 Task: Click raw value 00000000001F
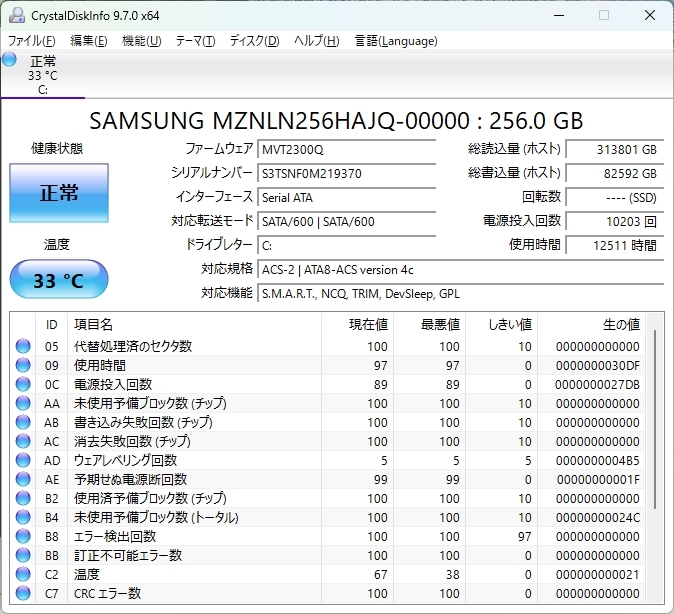598,479
